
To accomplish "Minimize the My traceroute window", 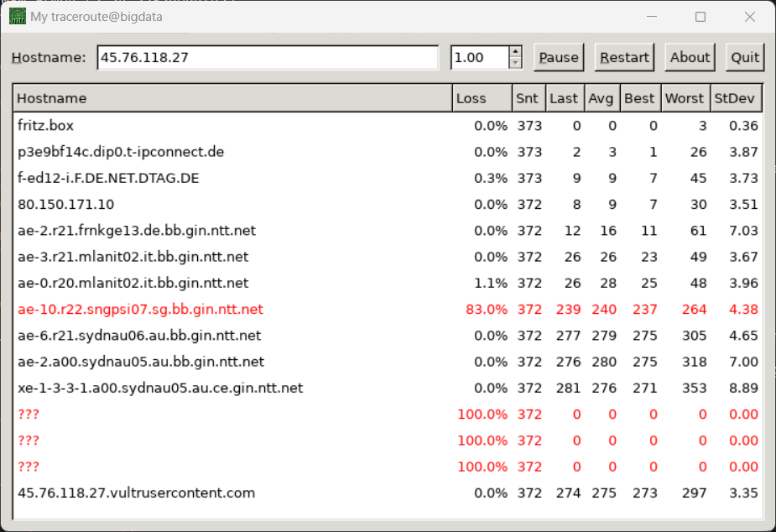I will pos(652,17).
